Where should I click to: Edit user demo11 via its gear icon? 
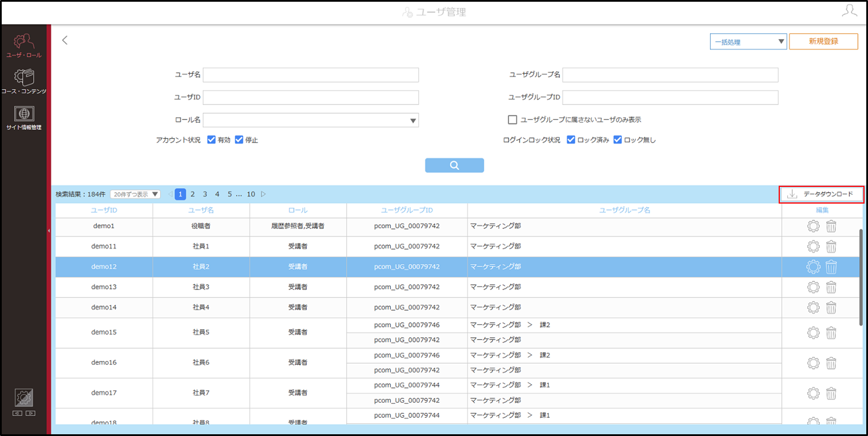tap(813, 246)
